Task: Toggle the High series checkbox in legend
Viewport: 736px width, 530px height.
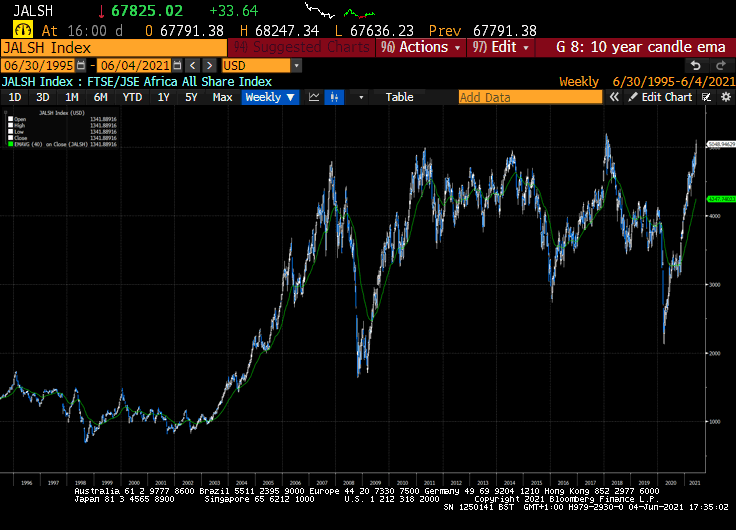Action: point(10,125)
